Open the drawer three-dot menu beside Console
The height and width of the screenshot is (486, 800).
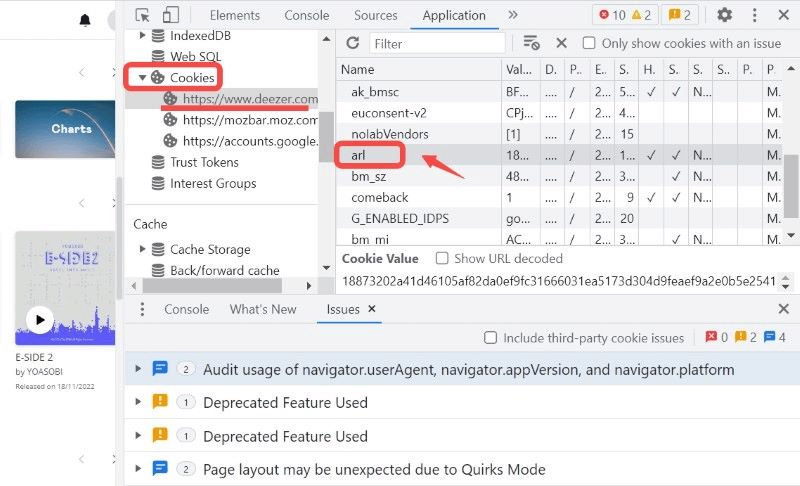point(142,309)
